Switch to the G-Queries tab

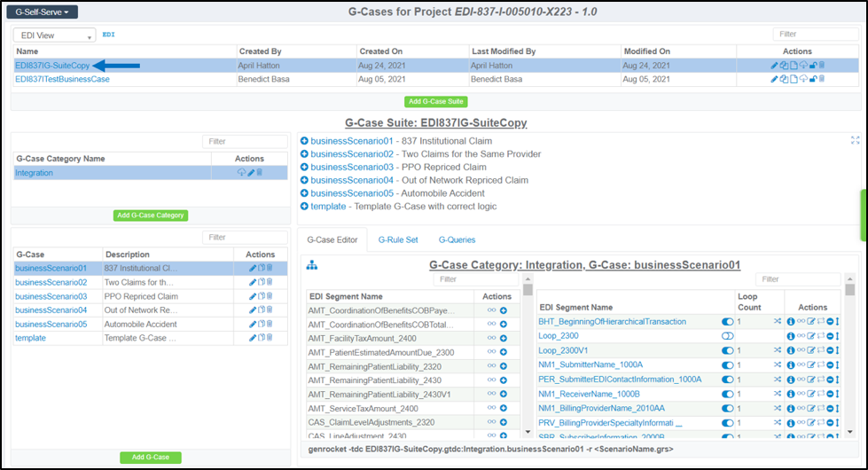pos(457,239)
